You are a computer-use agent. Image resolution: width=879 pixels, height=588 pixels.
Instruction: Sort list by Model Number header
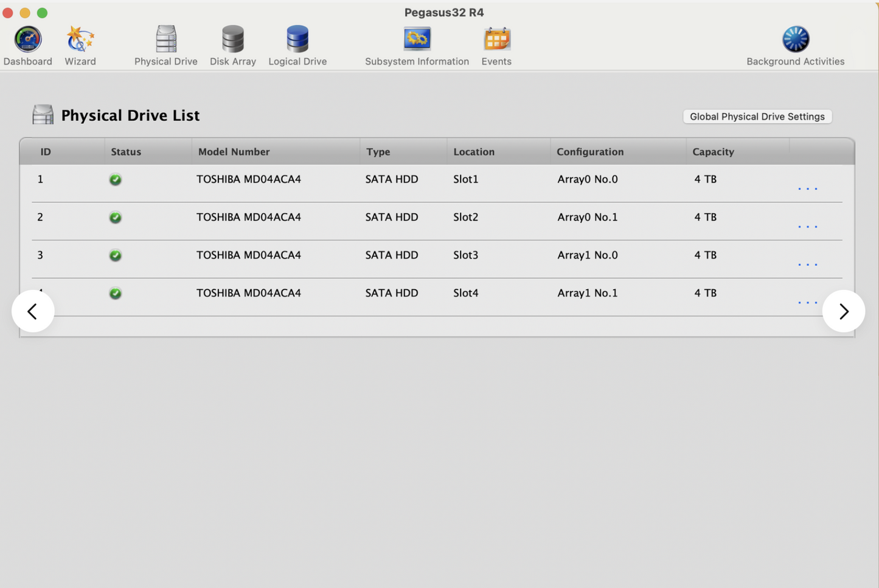234,152
